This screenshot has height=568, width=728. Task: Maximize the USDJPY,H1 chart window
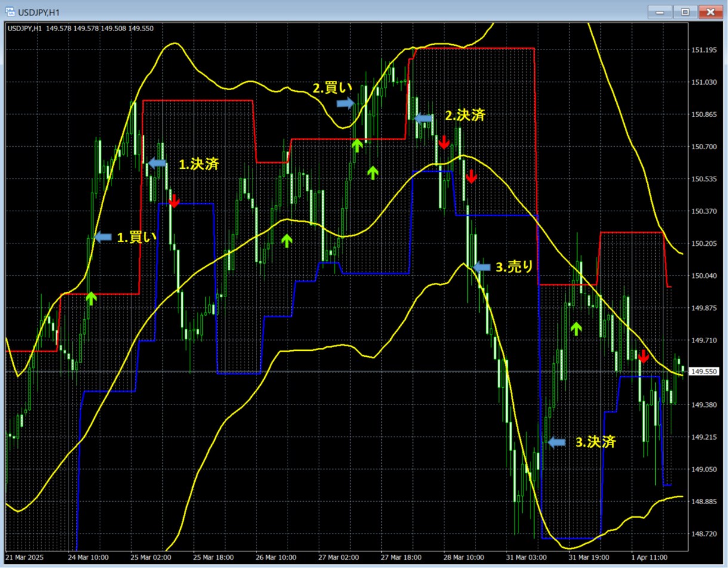coord(685,11)
